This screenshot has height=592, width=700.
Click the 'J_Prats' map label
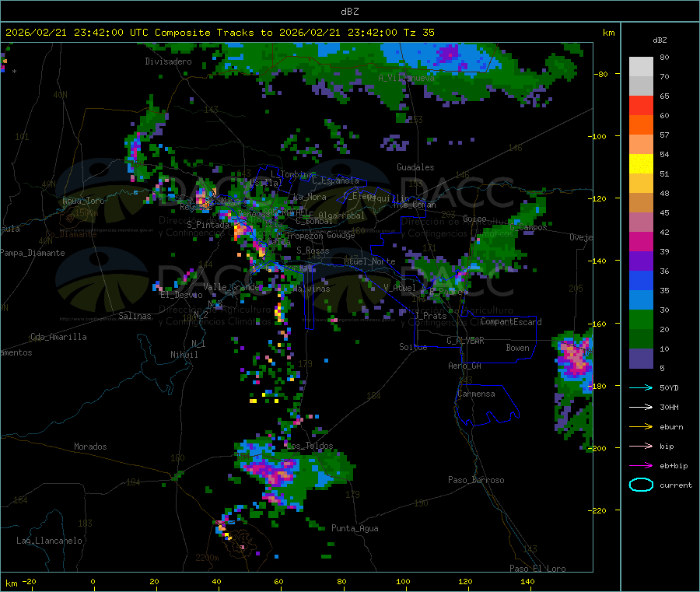pos(431,315)
